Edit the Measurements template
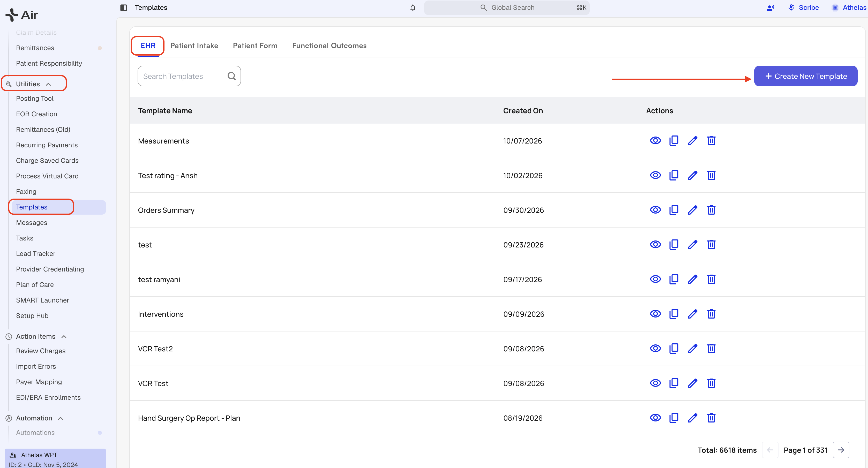The width and height of the screenshot is (868, 468). pyautogui.click(x=692, y=140)
